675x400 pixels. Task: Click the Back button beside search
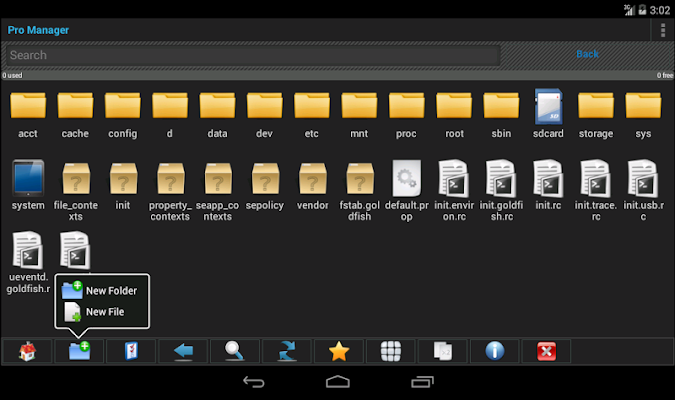[587, 54]
